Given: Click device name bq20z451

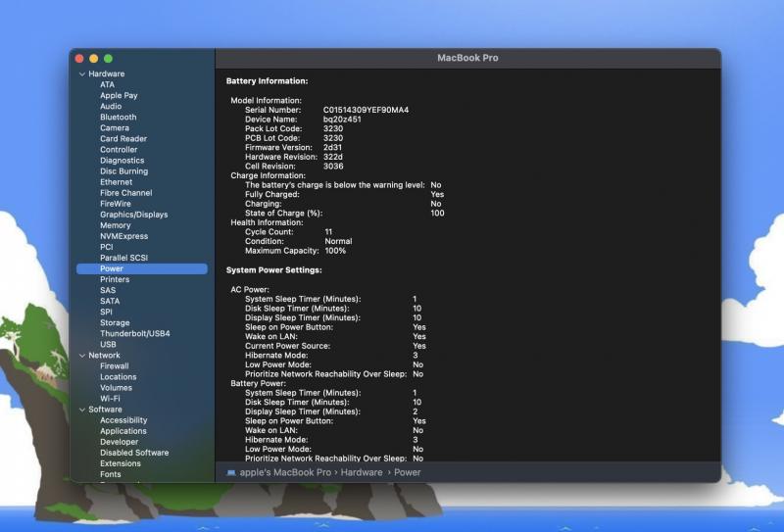Looking at the screenshot, I should click(x=342, y=120).
